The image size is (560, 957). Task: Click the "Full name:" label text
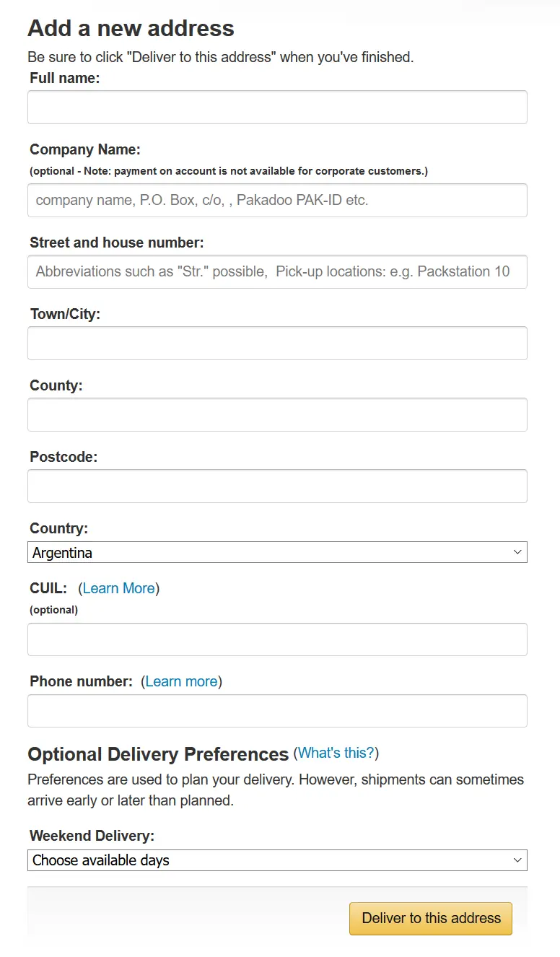[x=65, y=78]
